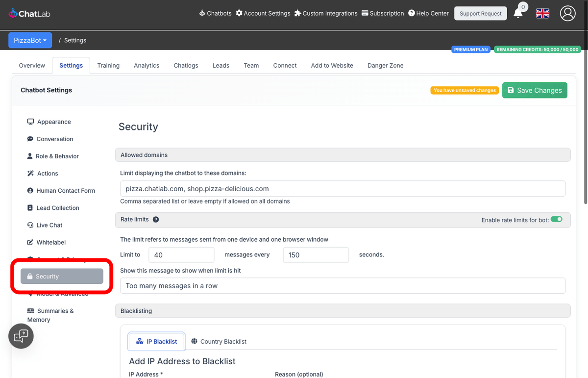Image resolution: width=588 pixels, height=378 pixels.
Task: Open the PizzaBot dropdown
Action: (30, 40)
